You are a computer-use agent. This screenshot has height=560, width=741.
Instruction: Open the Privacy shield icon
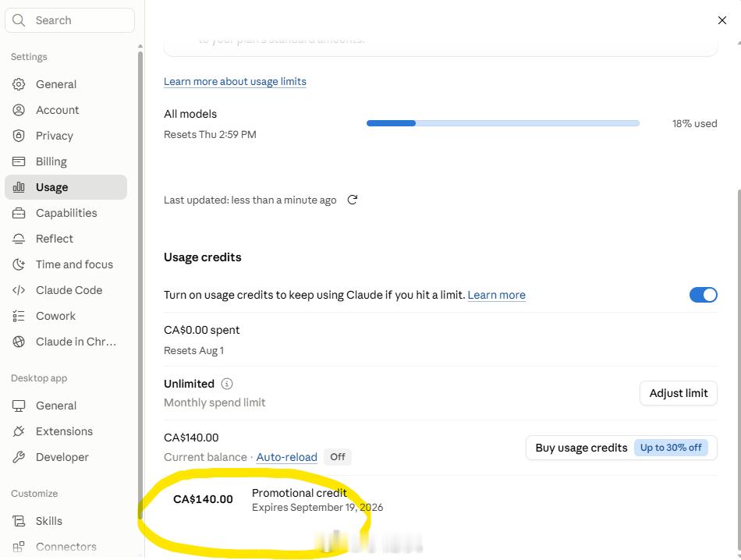19,136
